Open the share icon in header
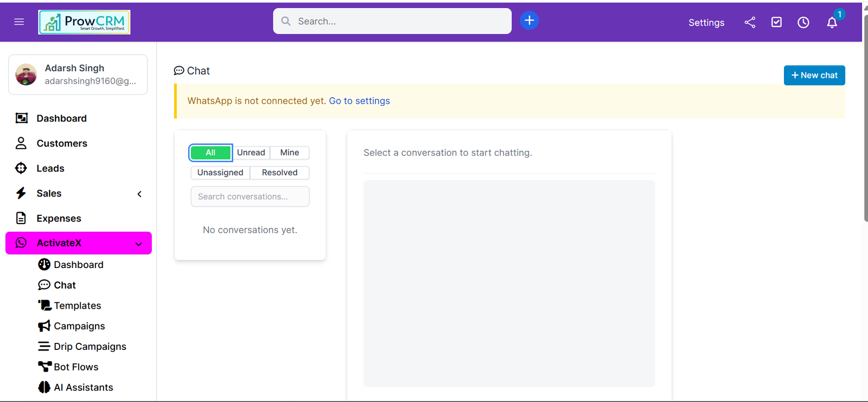868x402 pixels. (750, 22)
